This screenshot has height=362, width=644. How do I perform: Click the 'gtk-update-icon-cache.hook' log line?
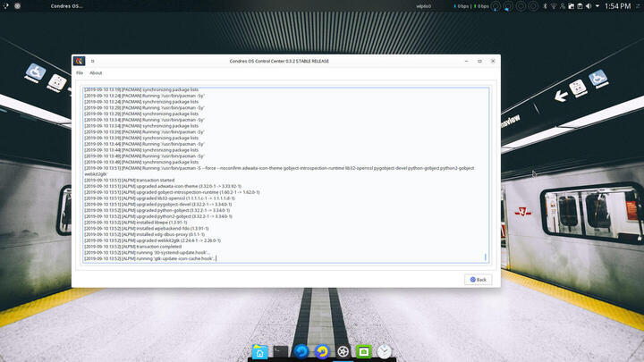tap(149, 258)
